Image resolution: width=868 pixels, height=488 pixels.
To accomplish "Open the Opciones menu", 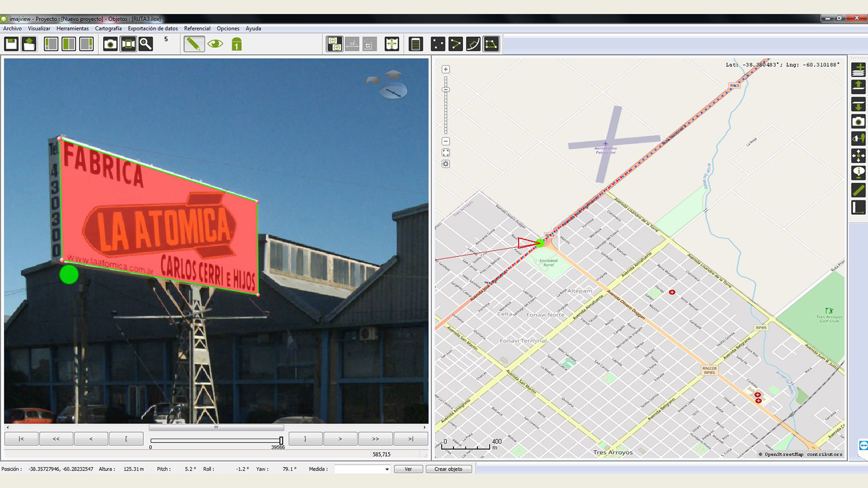I will pyautogui.click(x=228, y=28).
